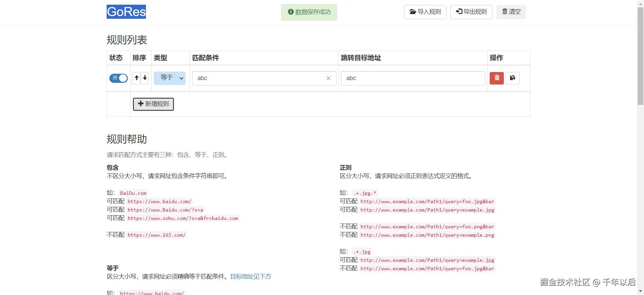Open the 导入规则 import rules button

pyautogui.click(x=425, y=12)
